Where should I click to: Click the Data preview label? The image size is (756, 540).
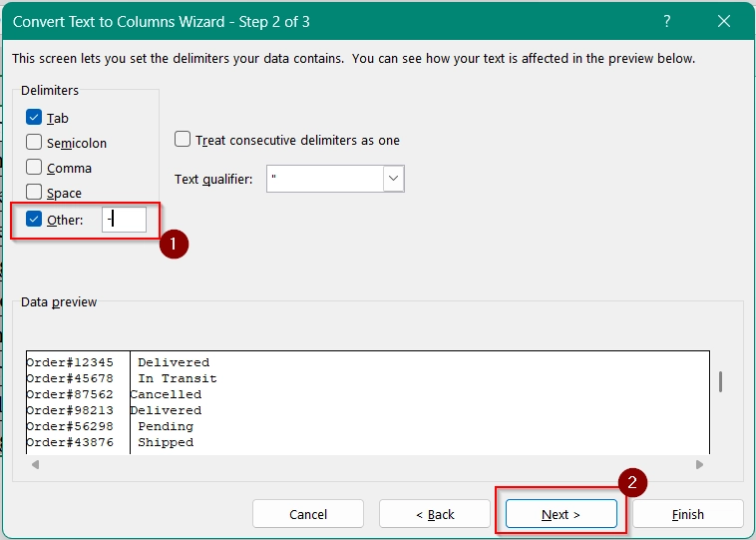pos(59,302)
